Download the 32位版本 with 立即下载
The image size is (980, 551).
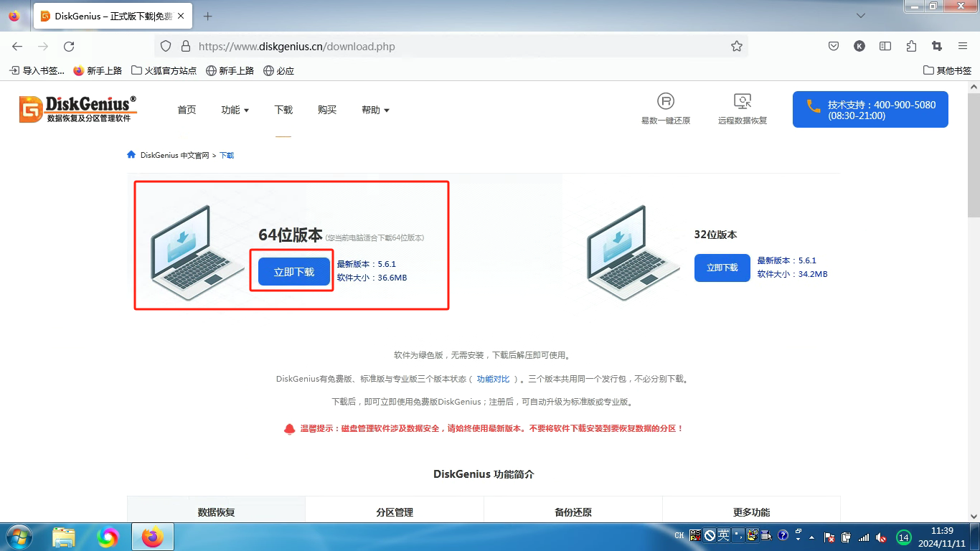point(722,268)
